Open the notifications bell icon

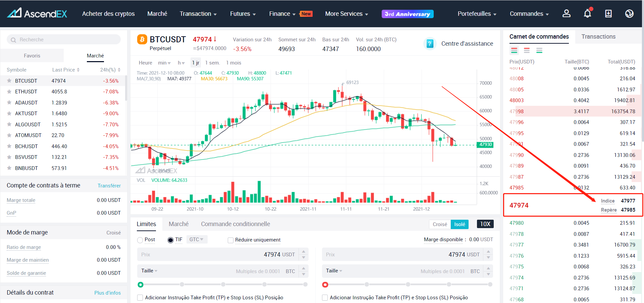pyautogui.click(x=587, y=13)
